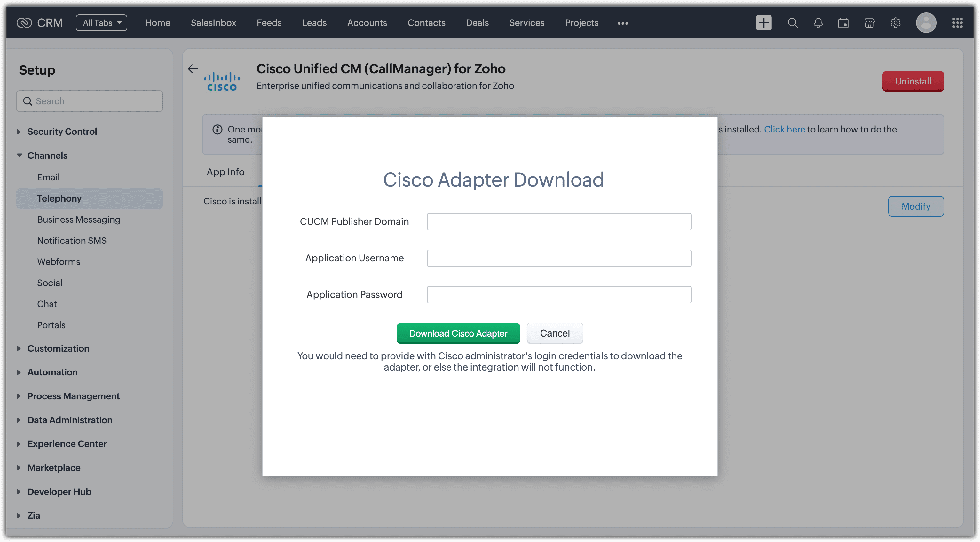Open the Leads tab
This screenshot has height=542, width=980.
[314, 23]
